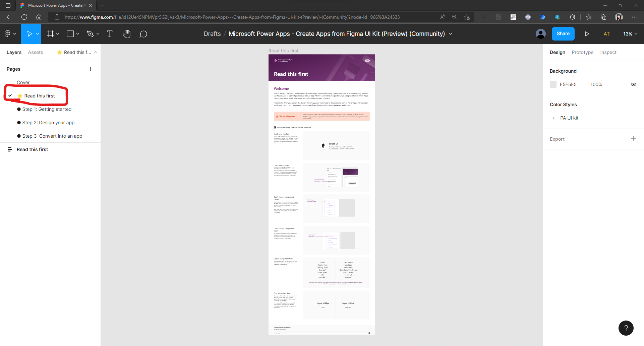This screenshot has width=644, height=346.
Task: Open Step 3: Convert into an app page
Action: (x=52, y=136)
